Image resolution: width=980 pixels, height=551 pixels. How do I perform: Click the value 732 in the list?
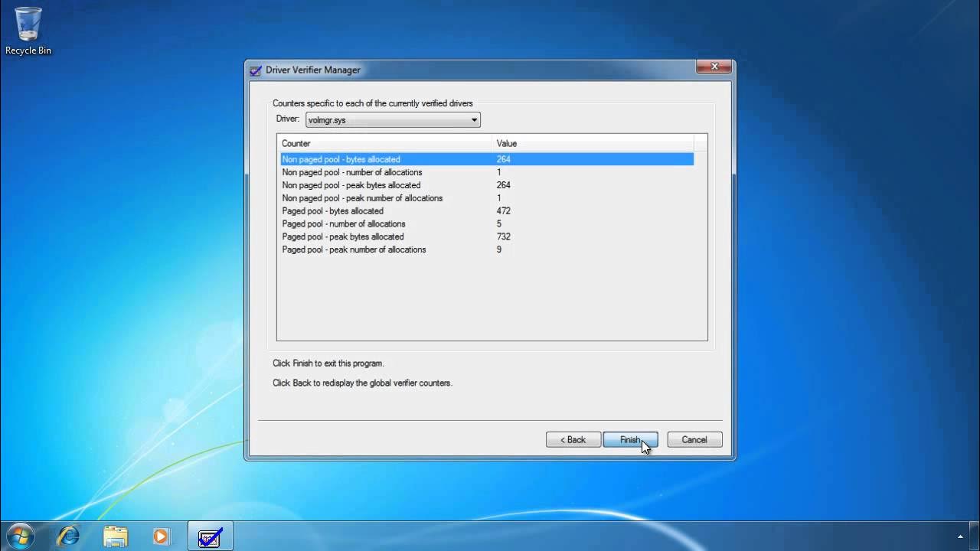(503, 236)
